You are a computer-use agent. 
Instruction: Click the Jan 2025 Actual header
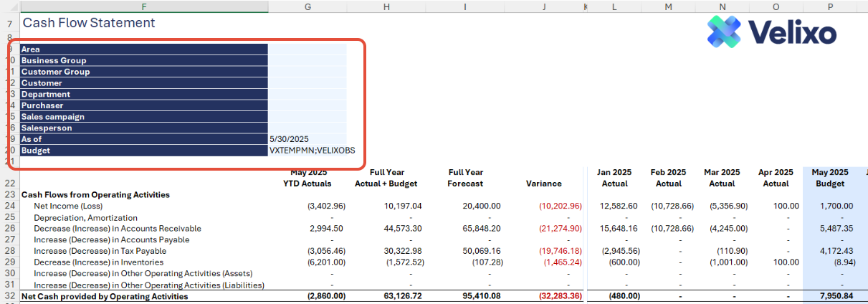pyautogui.click(x=614, y=178)
